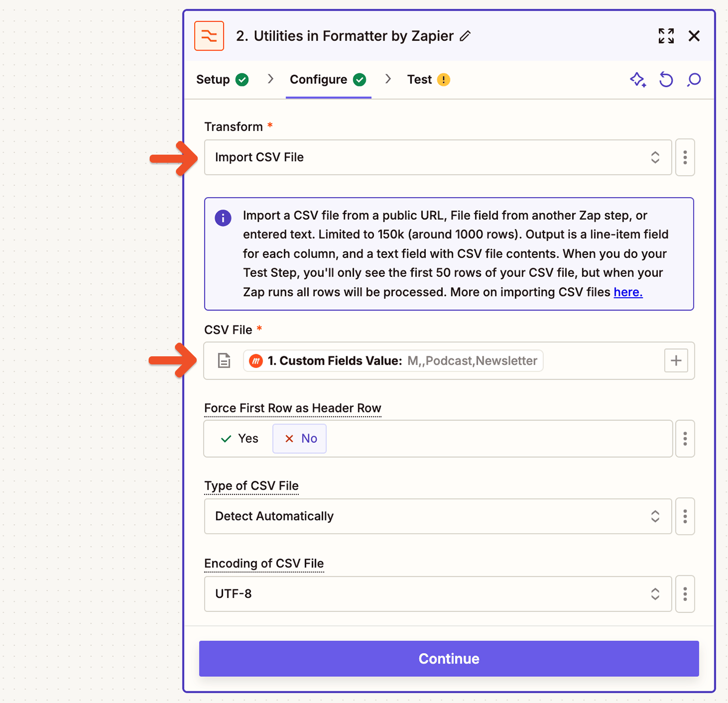The height and width of the screenshot is (703, 728).
Task: Click the Force First Row as Header Row label
Action: point(293,408)
